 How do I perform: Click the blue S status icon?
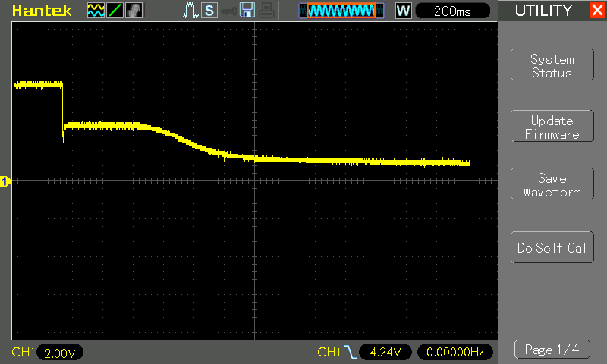click(x=209, y=11)
